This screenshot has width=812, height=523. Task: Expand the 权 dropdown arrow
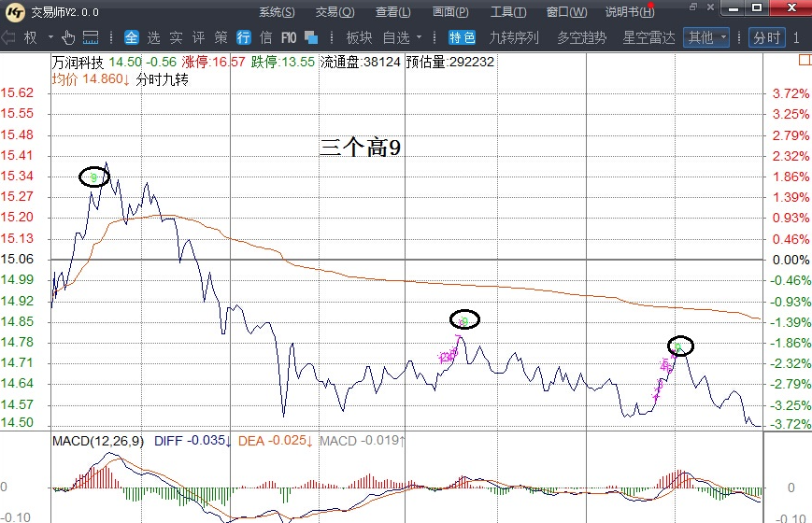(50, 37)
